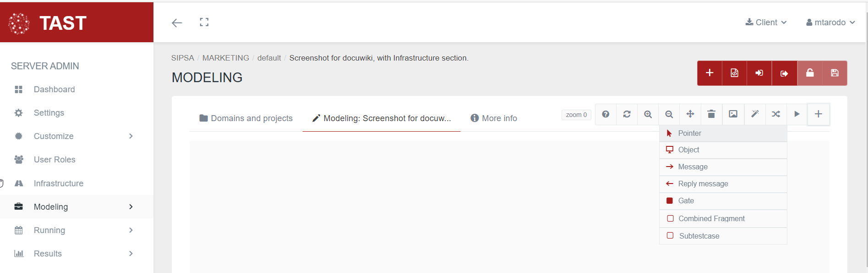Image resolution: width=868 pixels, height=273 pixels.
Task: Click the zoom out magnifier icon
Action: pyautogui.click(x=669, y=114)
